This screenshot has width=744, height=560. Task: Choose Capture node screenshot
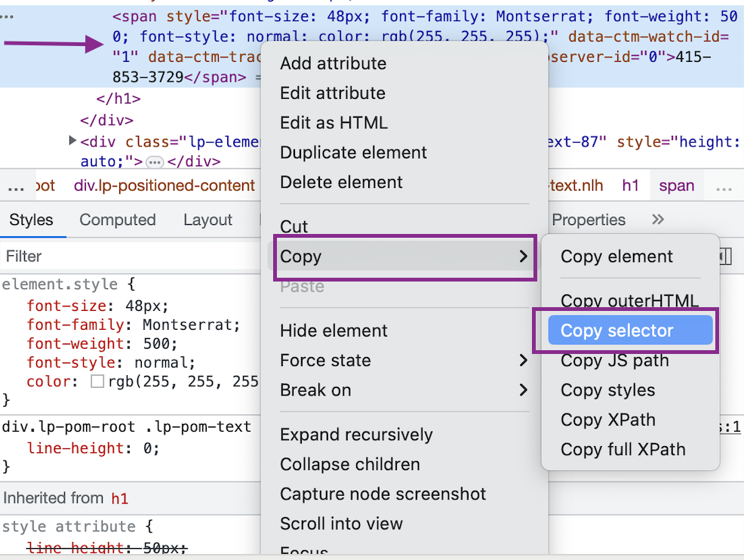click(383, 494)
